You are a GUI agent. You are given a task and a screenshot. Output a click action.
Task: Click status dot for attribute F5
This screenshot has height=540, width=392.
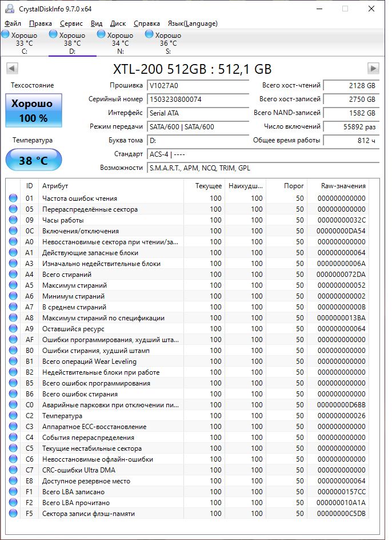[13, 514]
